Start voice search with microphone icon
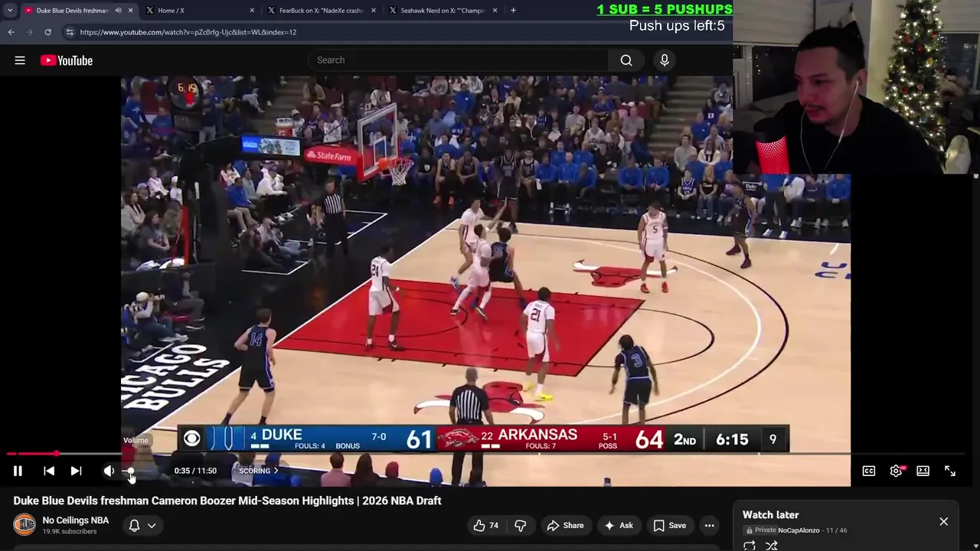 pos(664,60)
